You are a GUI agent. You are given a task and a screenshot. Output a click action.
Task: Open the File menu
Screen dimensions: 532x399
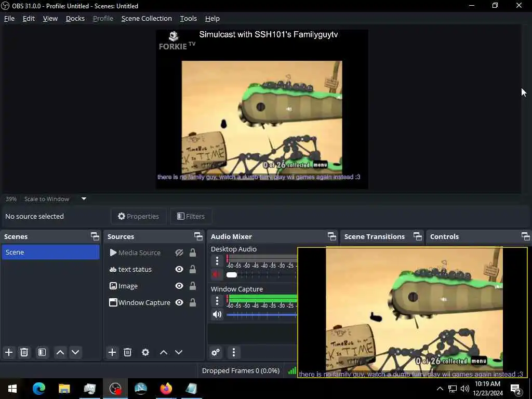click(x=9, y=18)
